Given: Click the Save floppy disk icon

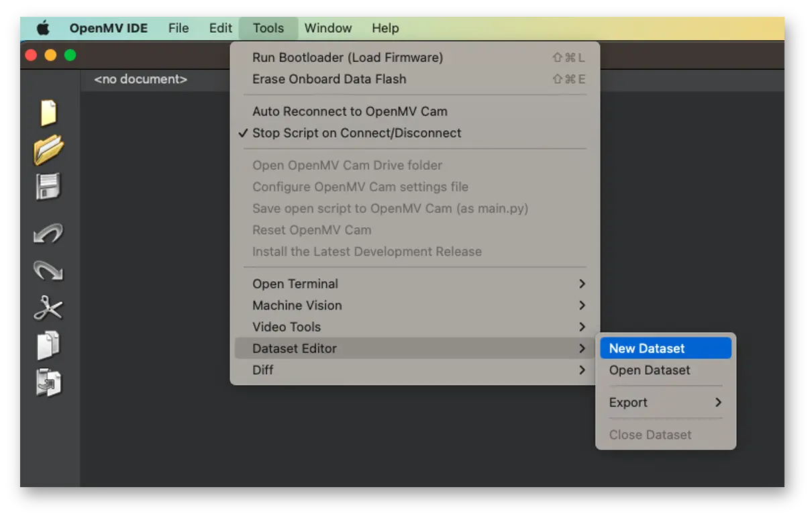Looking at the screenshot, I should (48, 187).
